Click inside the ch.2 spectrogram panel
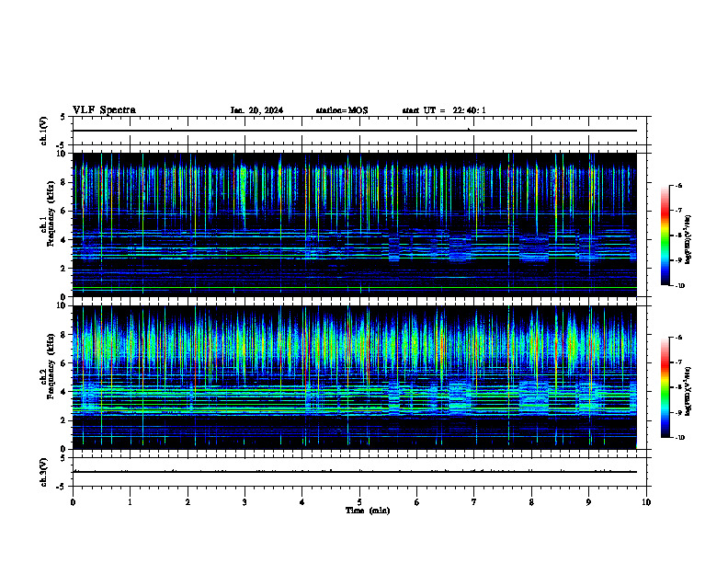Viewport: 728px width, 563px height. (x=354, y=377)
